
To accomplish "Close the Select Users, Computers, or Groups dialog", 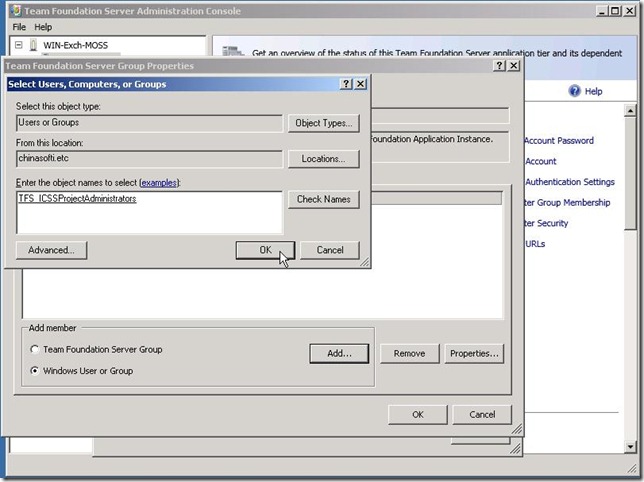I will 360,84.
